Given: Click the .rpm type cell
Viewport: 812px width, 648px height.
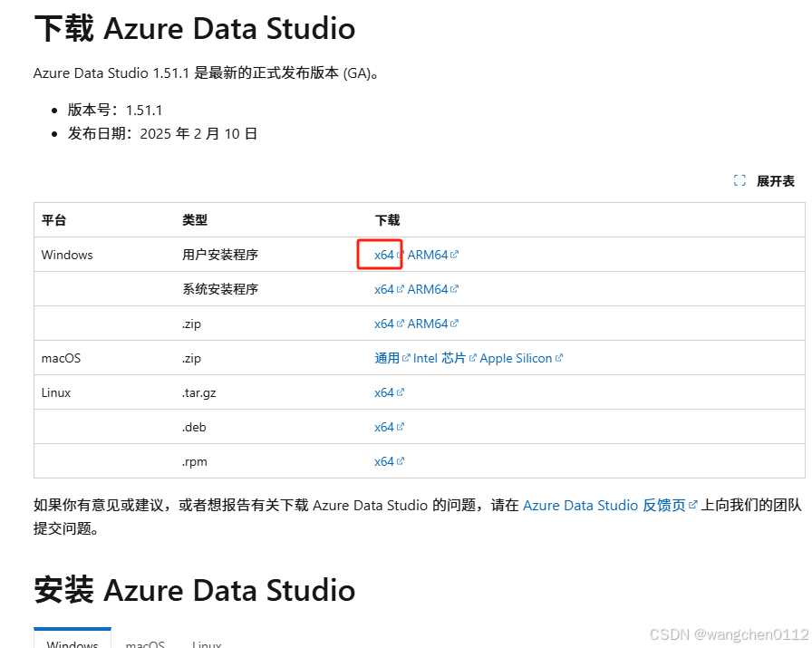Looking at the screenshot, I should (x=194, y=461).
